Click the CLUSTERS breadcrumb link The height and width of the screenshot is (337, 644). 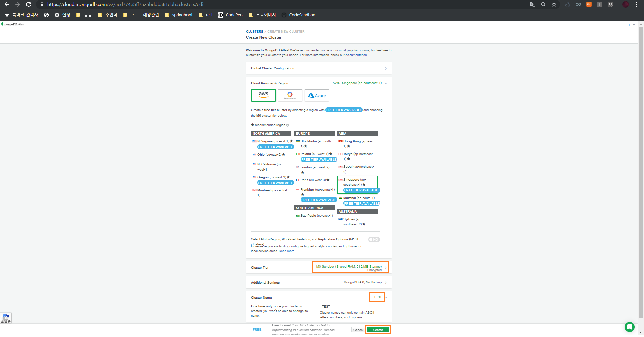(255, 32)
